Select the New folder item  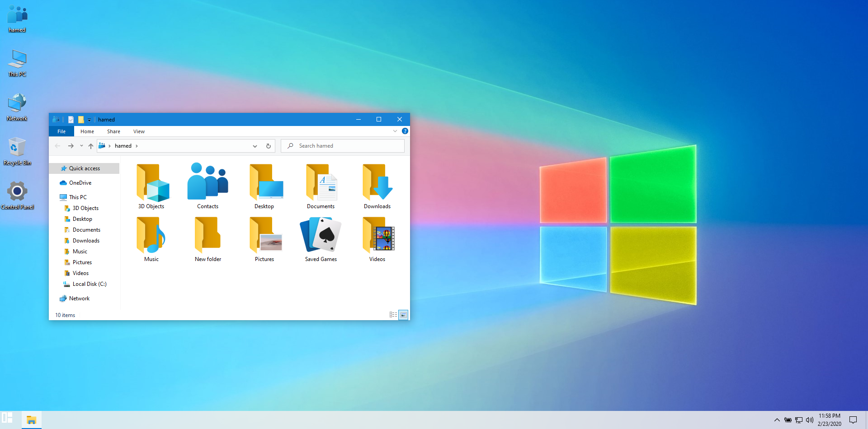tap(208, 235)
